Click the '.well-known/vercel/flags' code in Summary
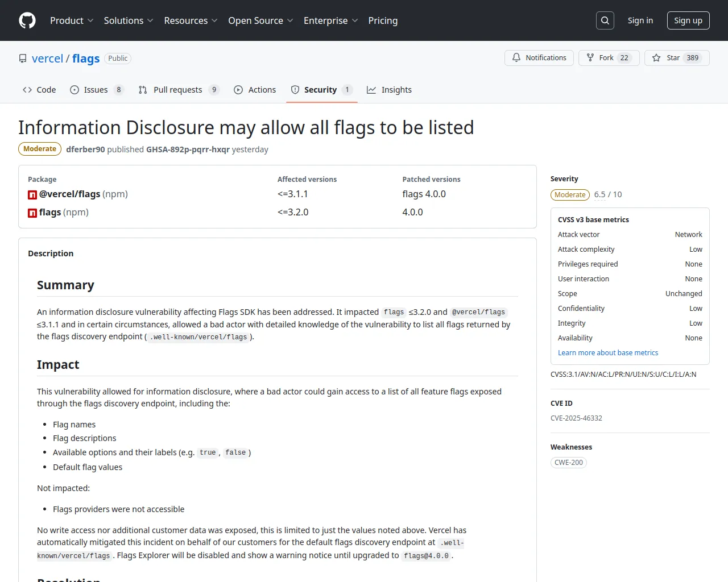The image size is (728, 582). (x=198, y=337)
